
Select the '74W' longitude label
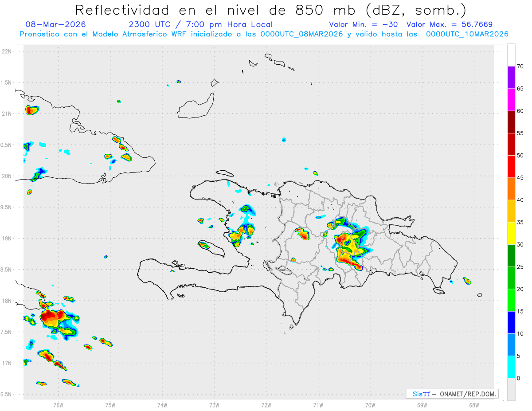tap(162, 404)
